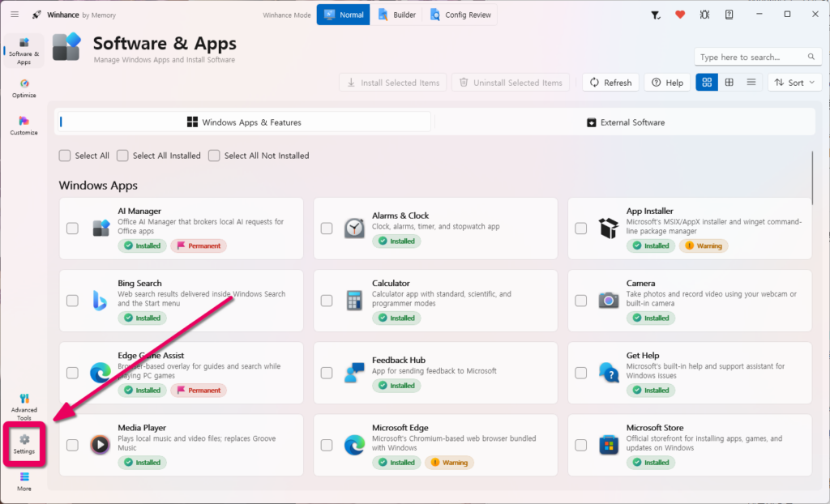This screenshot has width=830, height=504.
Task: Select the Calculator app checkbox
Action: (327, 301)
